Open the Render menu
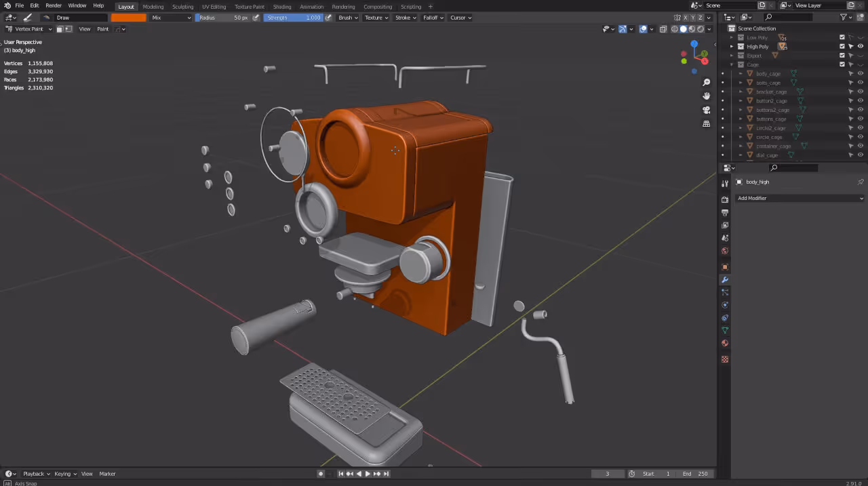Screen dimensions: 868x486 pos(54,6)
